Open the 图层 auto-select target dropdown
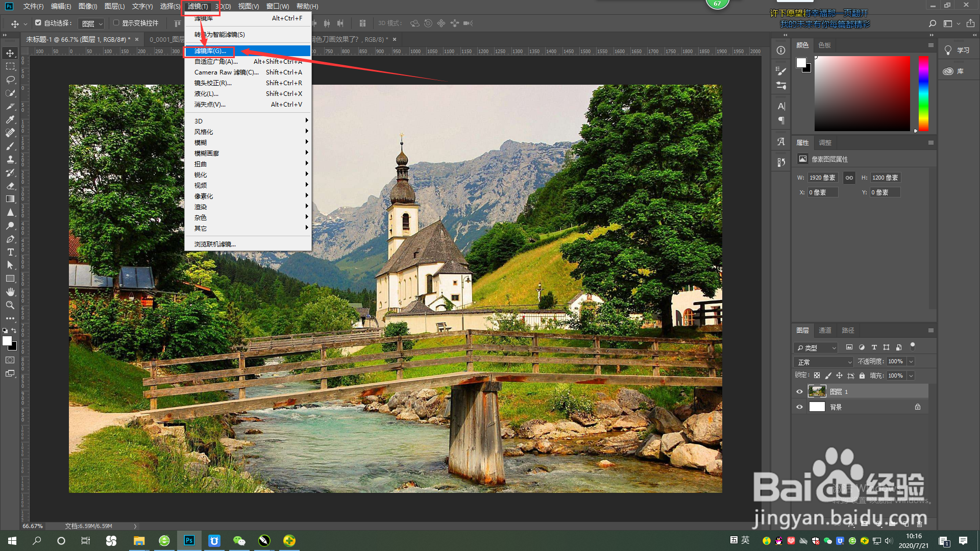Viewport: 980px width, 551px height. (x=92, y=23)
